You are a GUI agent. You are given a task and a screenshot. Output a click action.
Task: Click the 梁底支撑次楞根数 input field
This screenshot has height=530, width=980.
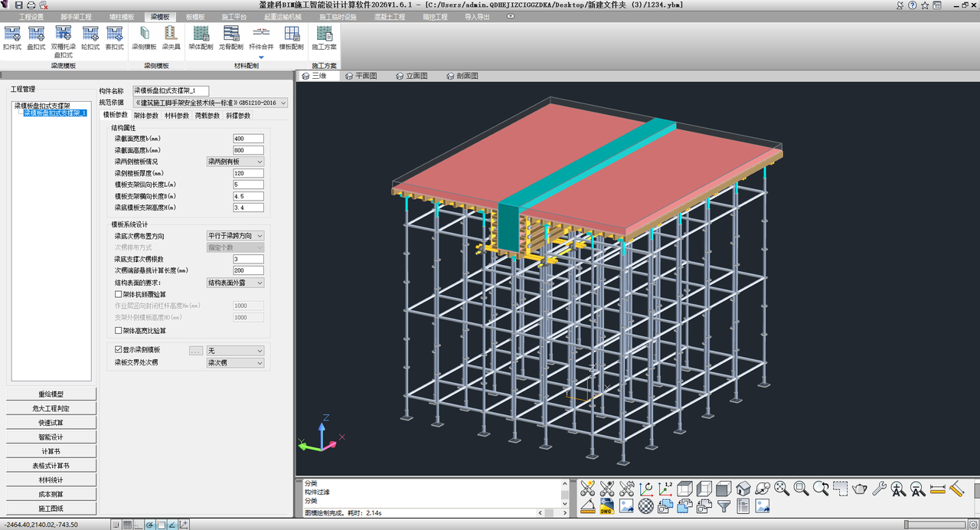(248, 259)
